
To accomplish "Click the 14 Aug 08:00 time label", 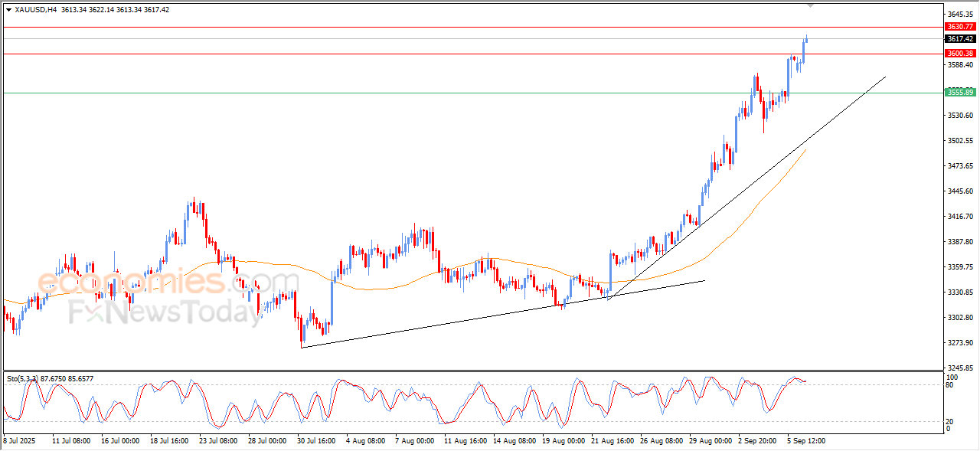I will click(513, 442).
